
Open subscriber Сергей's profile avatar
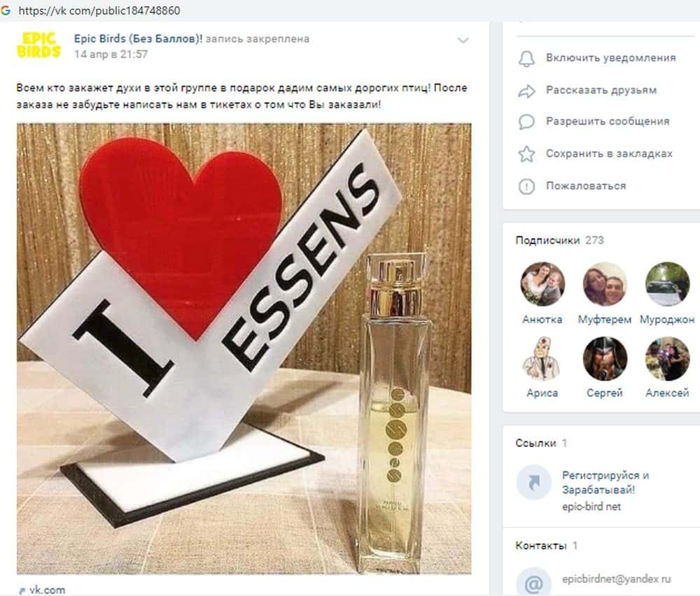pos(605,358)
